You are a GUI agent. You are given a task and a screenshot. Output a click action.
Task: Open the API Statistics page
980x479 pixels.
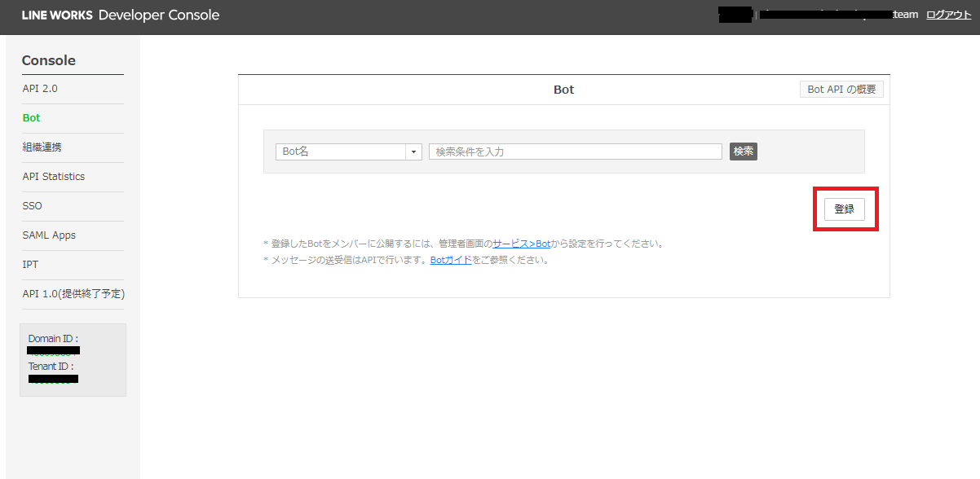tap(54, 177)
